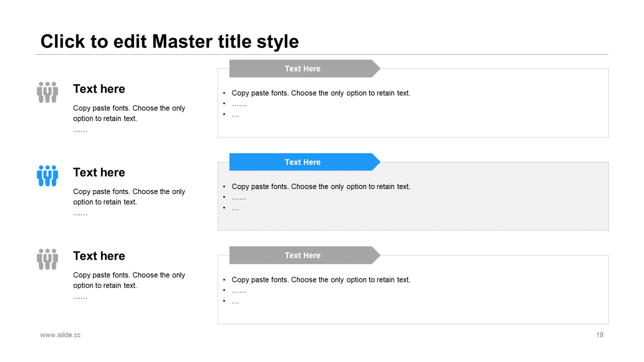The width and height of the screenshot is (644, 362).
Task: Select the blue 'Text Here' arrow banner
Action: tap(305, 162)
